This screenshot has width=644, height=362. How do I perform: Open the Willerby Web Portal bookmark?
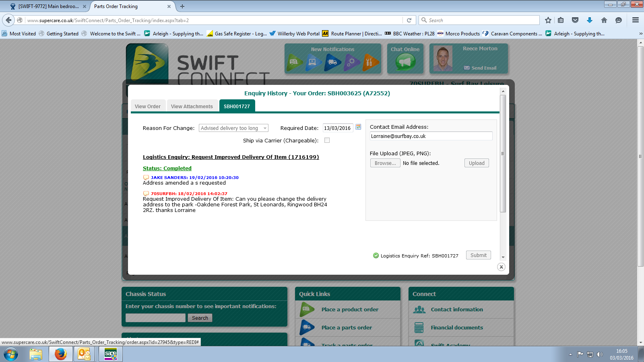(295, 34)
